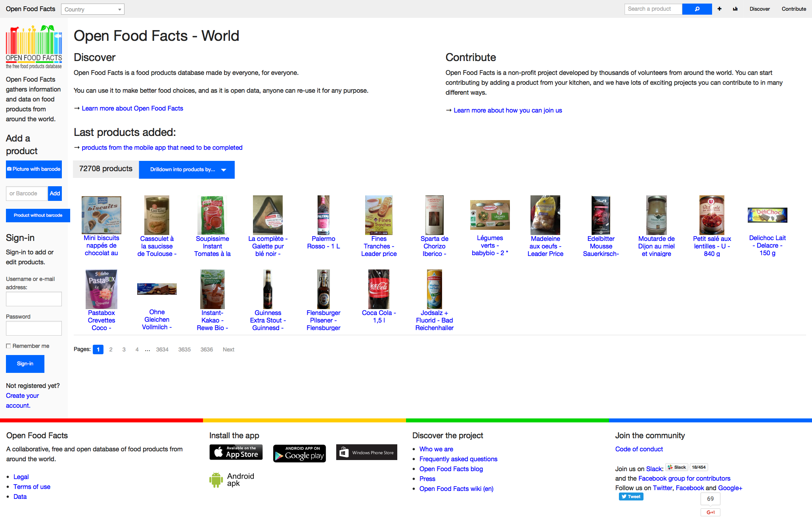Open the Flensburger Pilsener bottle image

(x=324, y=289)
